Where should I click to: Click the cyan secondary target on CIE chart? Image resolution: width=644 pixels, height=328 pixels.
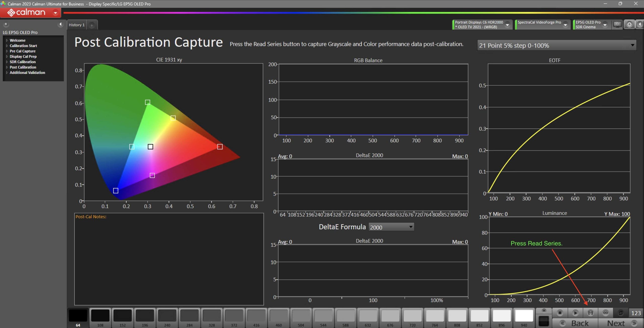(132, 147)
